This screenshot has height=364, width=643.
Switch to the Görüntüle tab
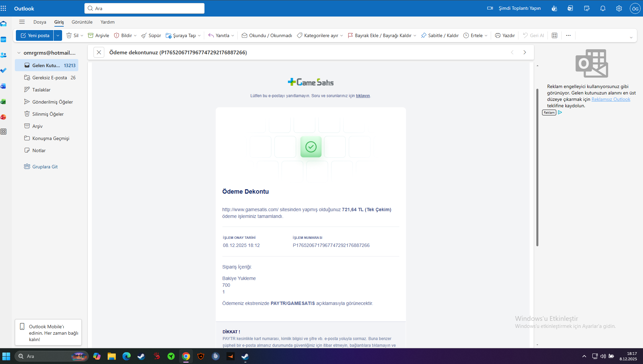click(82, 22)
